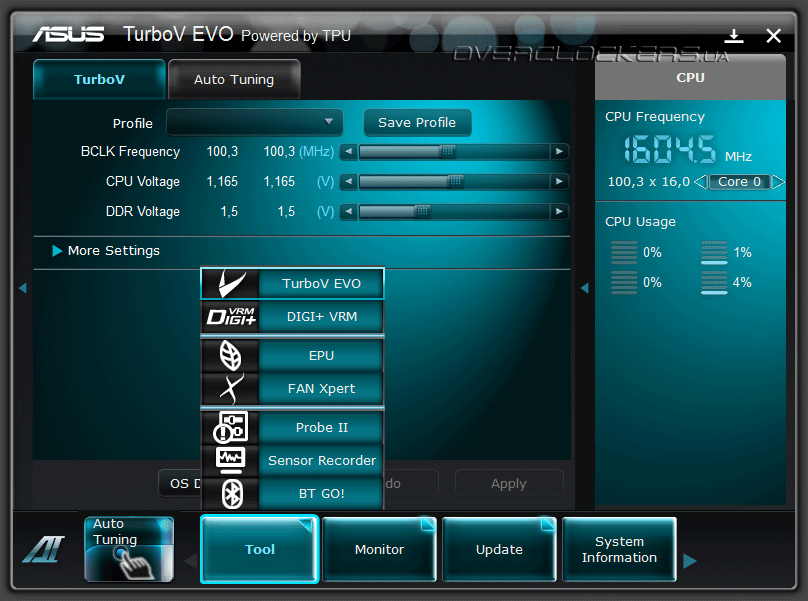Click the DIGI+ VRM logo icon

click(x=230, y=316)
